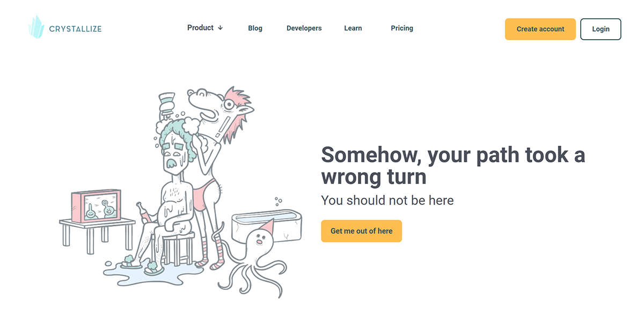Click the bathtub in the illustration

tap(267, 225)
